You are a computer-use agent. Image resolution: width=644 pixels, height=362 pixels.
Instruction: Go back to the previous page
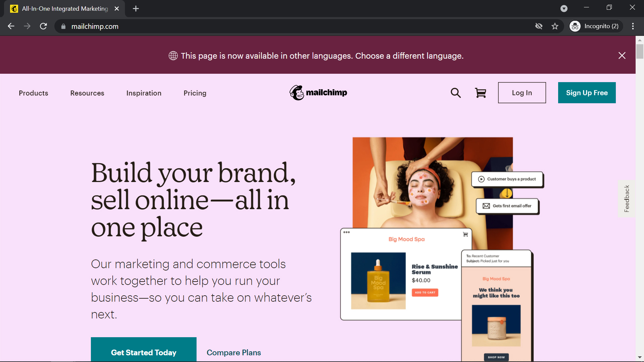(11, 26)
